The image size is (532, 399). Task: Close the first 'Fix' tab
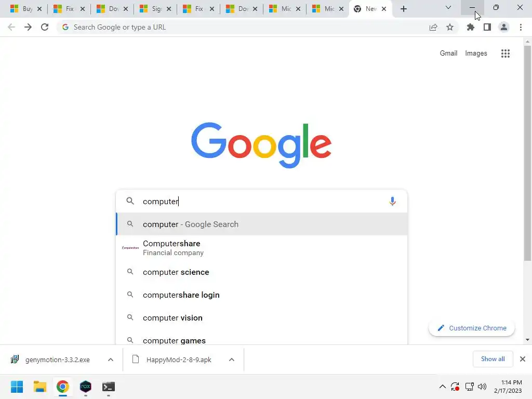[83, 9]
